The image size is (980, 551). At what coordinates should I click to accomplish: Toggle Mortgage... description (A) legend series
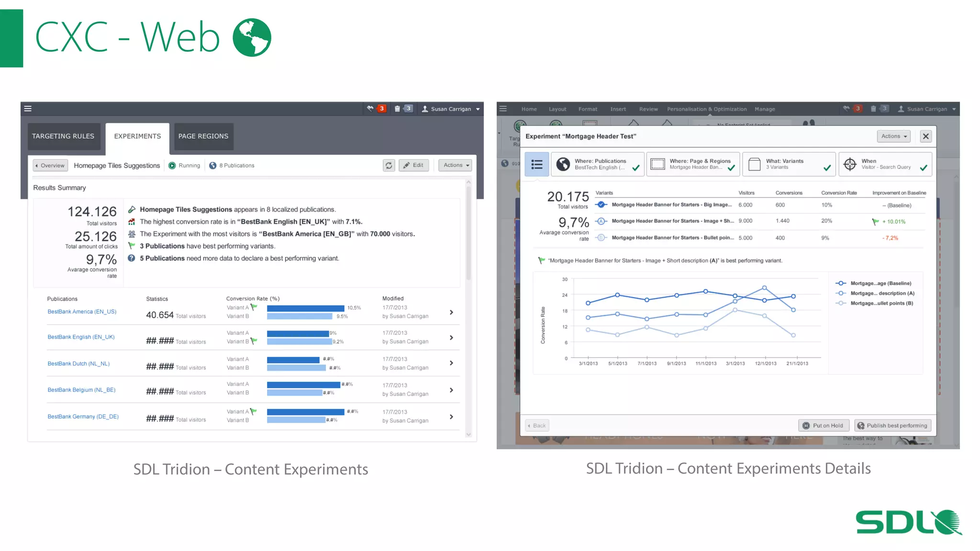pos(875,294)
